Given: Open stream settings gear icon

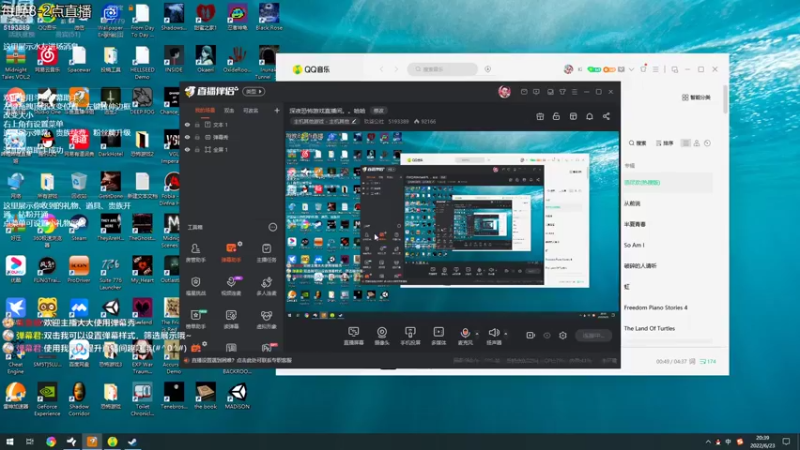Looking at the screenshot, I should [x=563, y=336].
